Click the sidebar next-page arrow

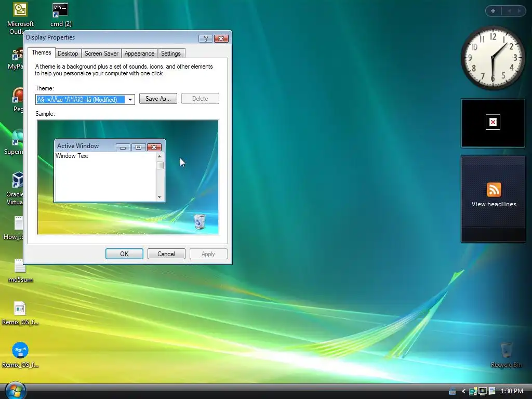(x=519, y=11)
